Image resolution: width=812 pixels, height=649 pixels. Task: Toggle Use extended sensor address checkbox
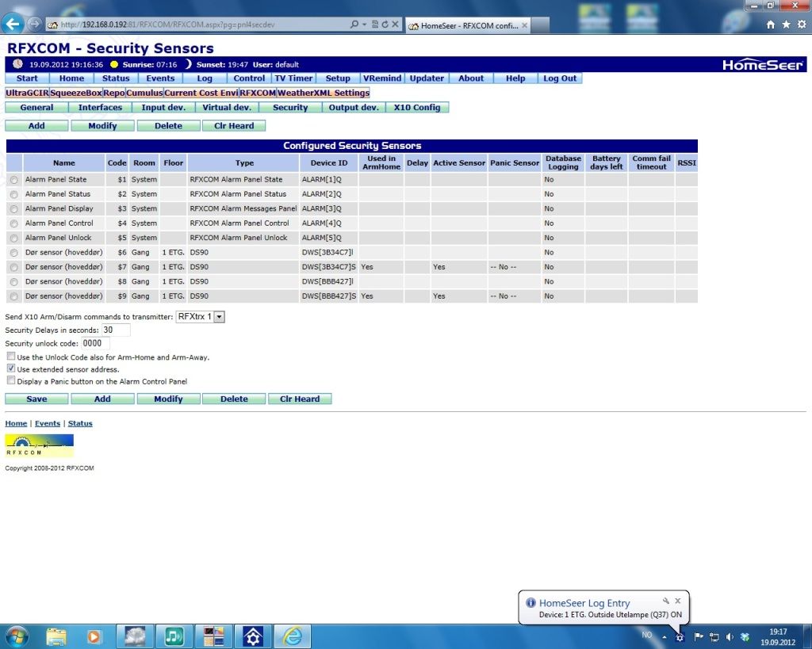[11, 368]
